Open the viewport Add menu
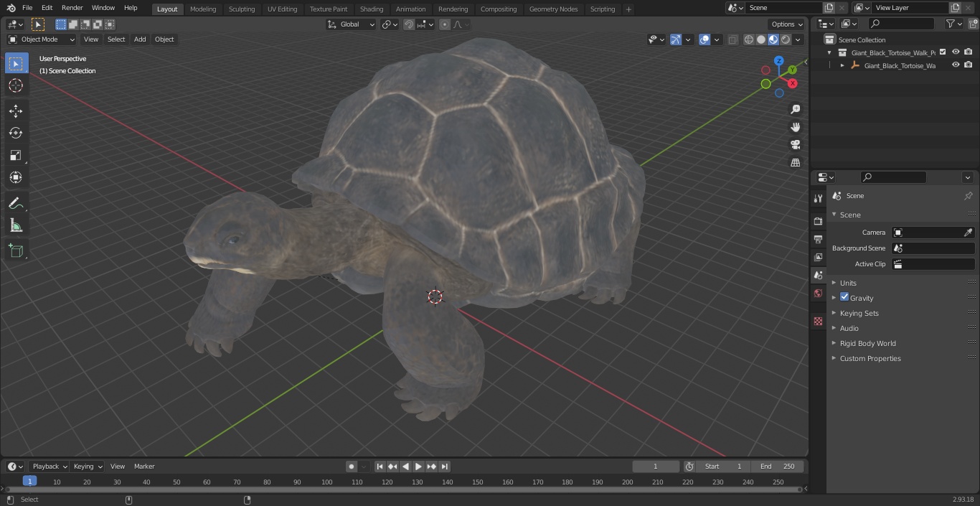Image resolution: width=980 pixels, height=506 pixels. [x=140, y=39]
